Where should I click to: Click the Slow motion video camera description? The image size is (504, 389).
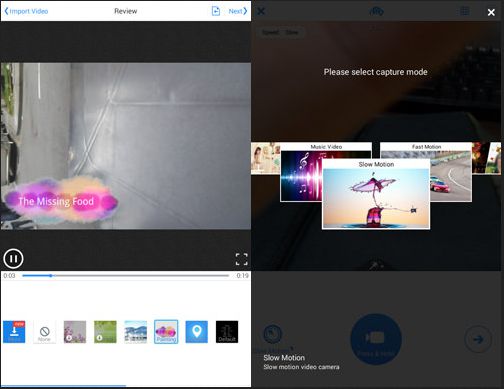point(301,367)
